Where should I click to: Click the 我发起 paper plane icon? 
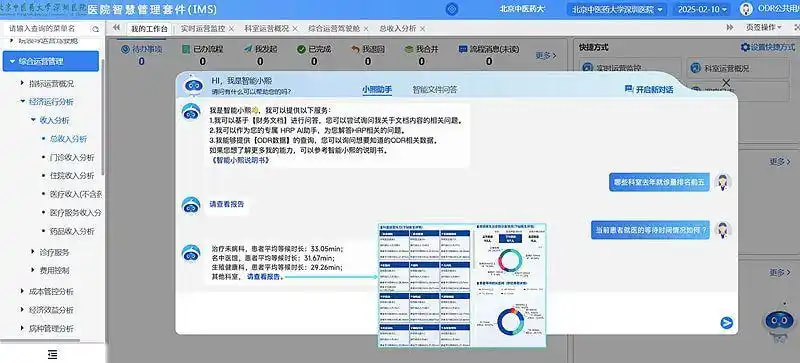248,50
